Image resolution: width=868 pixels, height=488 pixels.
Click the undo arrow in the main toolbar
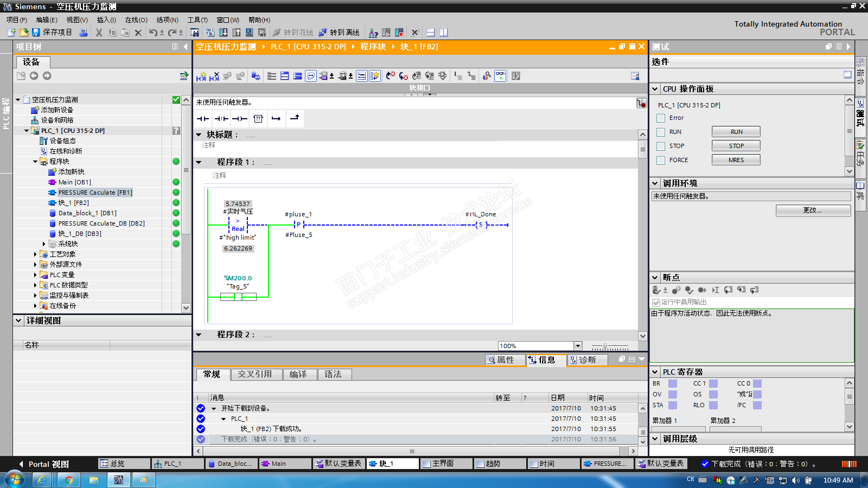pos(153,33)
